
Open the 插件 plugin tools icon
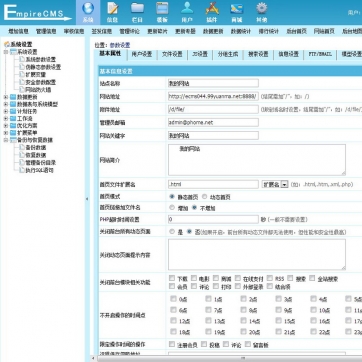212,8
